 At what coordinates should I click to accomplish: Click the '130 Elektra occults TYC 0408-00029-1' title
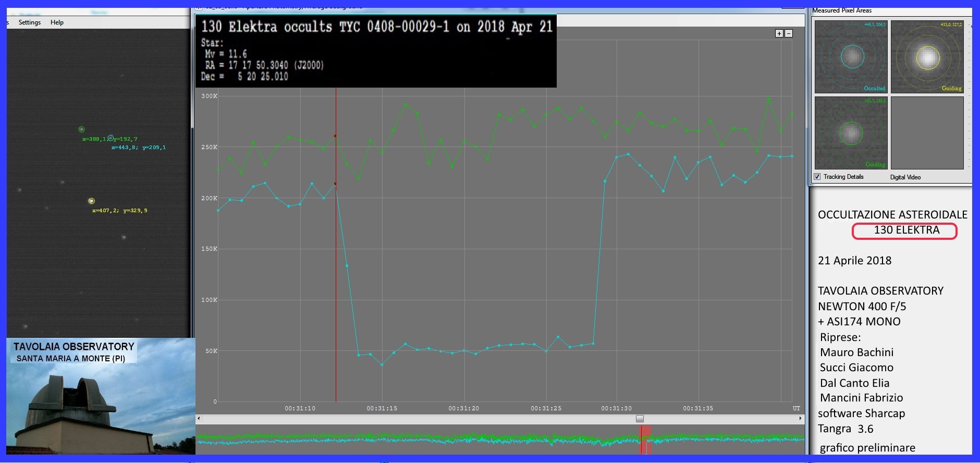pyautogui.click(x=325, y=27)
